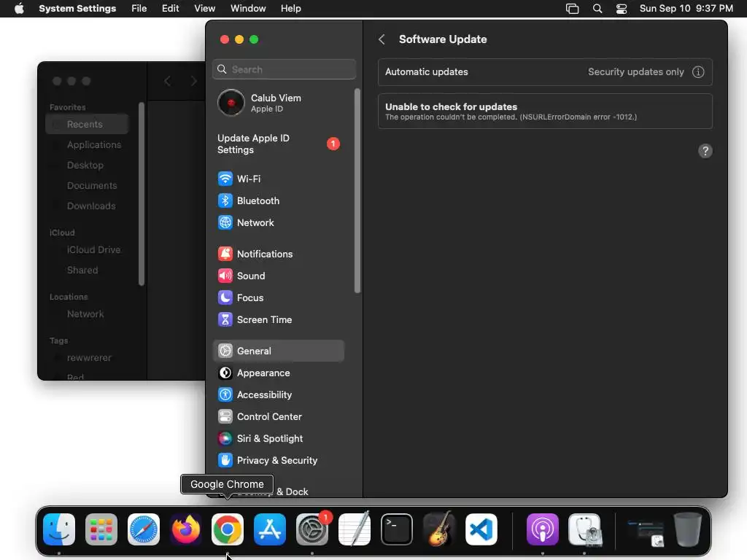Open TextEdit from the Dock

coord(355,529)
